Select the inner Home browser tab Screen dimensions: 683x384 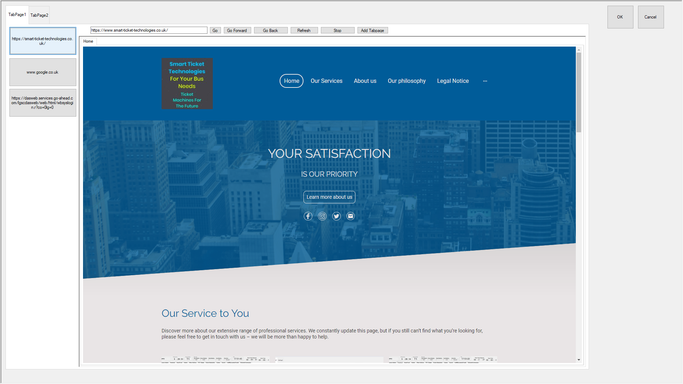point(88,41)
